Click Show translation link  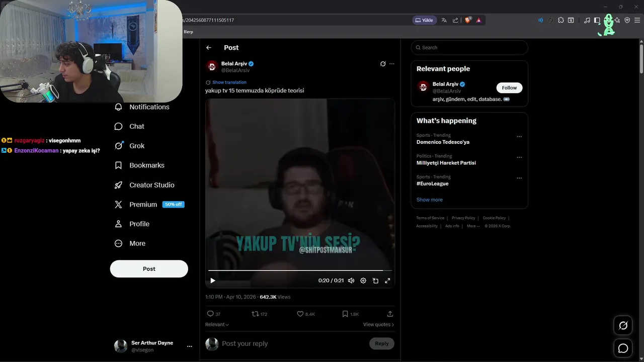click(x=229, y=82)
